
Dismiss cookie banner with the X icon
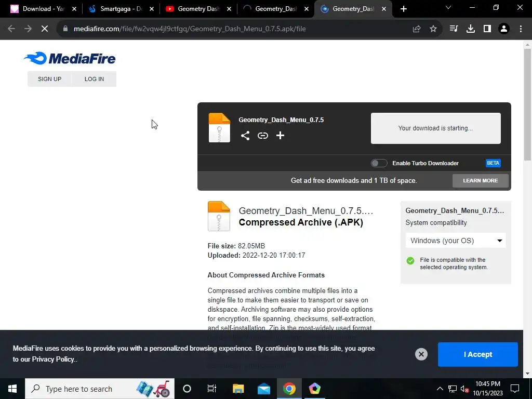tap(421, 354)
